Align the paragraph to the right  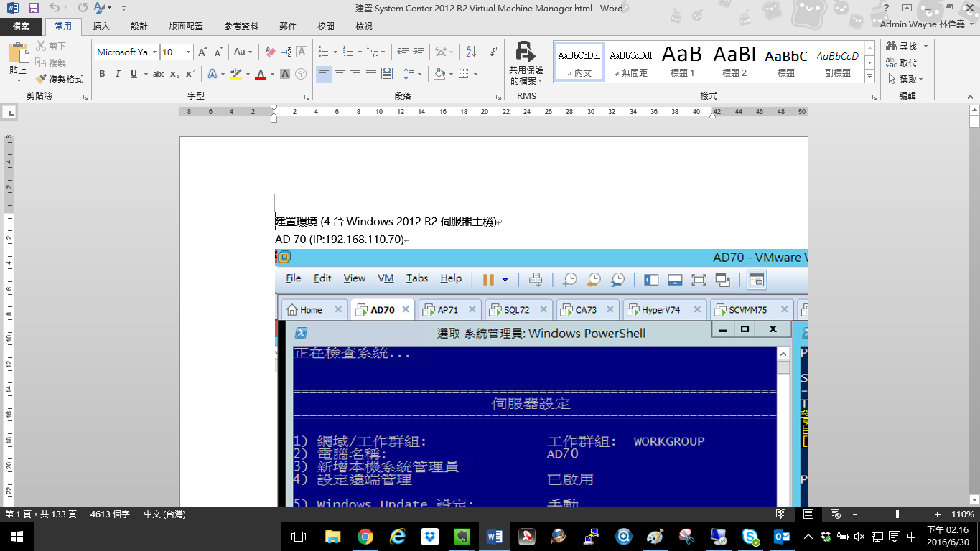(x=355, y=74)
